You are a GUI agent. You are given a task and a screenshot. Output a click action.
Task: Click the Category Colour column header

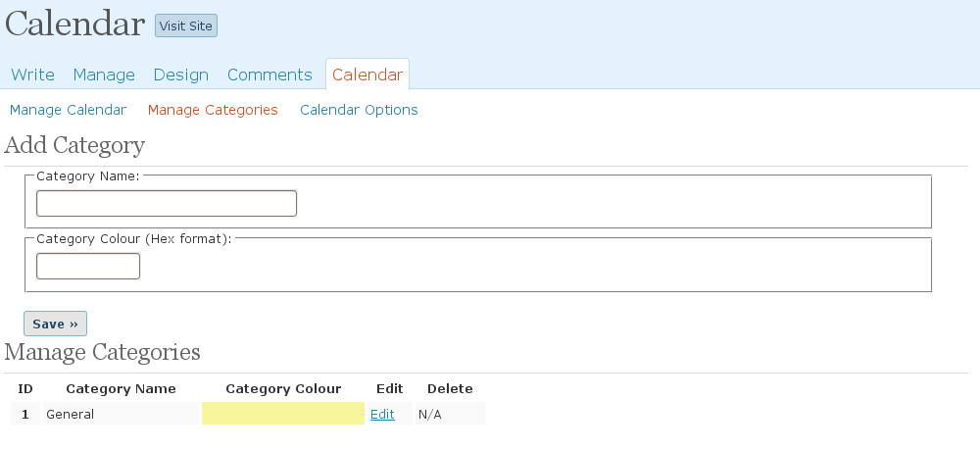pos(283,389)
